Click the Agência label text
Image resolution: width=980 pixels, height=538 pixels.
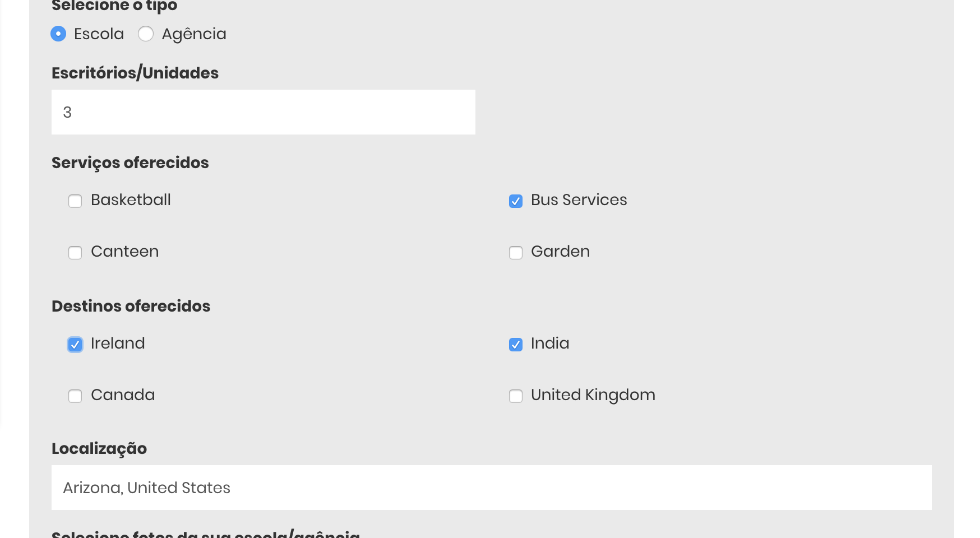tap(194, 34)
